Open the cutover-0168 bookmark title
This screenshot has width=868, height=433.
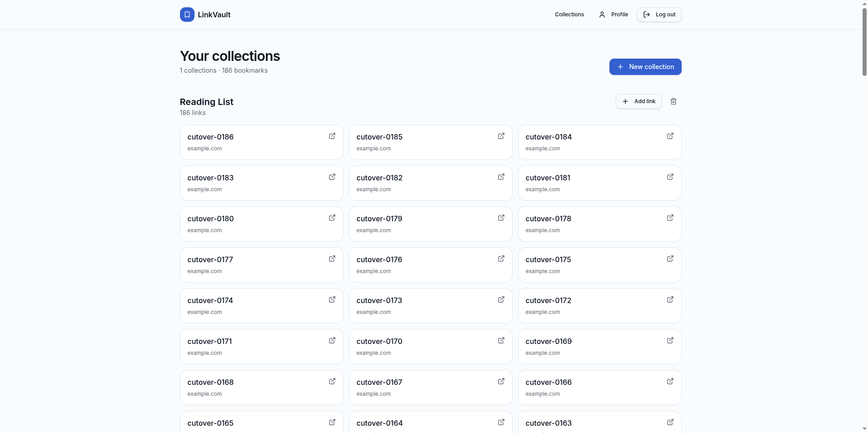(x=210, y=382)
